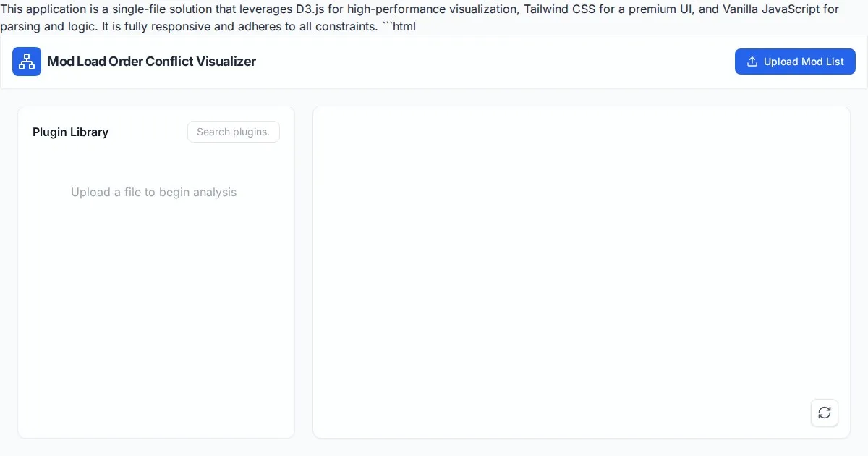This screenshot has height=456, width=868.
Task: Click the Mod Load Order Conflict Visualizer title
Action: [151, 62]
